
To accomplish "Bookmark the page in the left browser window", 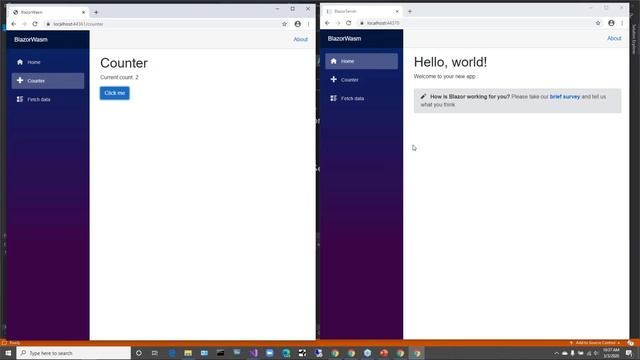I will (x=284, y=24).
